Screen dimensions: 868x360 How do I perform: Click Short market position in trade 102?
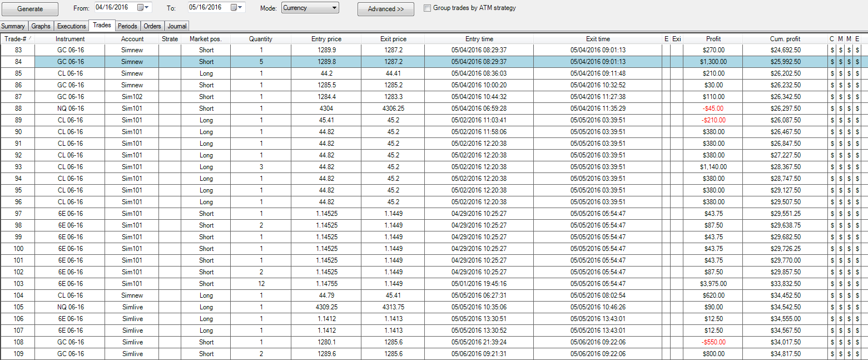[x=206, y=272]
